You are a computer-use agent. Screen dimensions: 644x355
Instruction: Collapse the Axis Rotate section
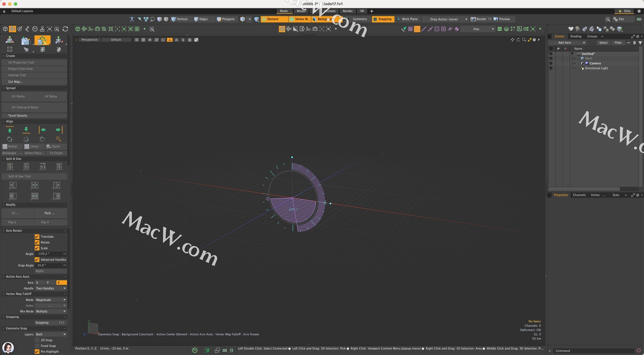tap(4, 231)
